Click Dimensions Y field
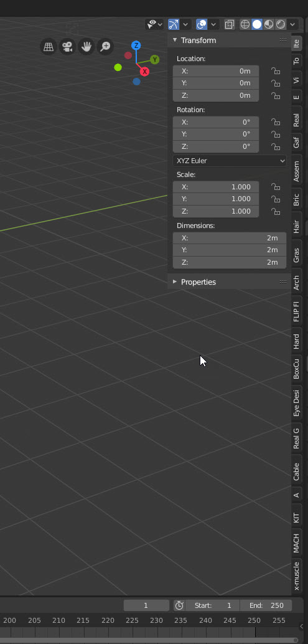 pos(230,250)
